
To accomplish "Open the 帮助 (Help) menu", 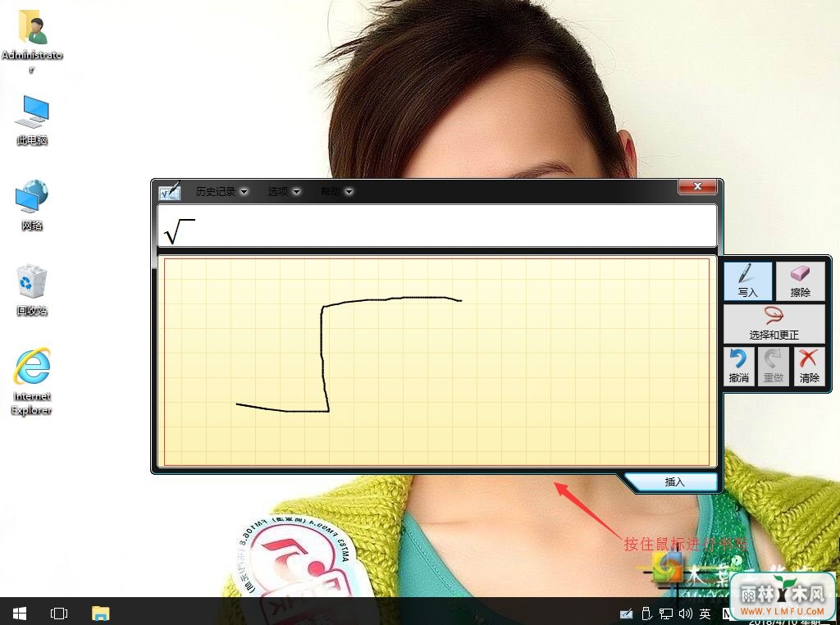I will click(336, 191).
